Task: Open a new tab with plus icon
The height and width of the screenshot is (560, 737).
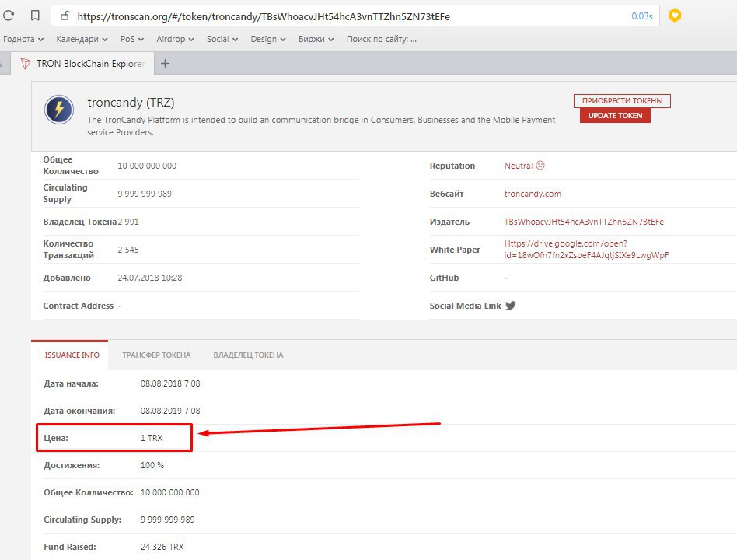Action: (165, 63)
